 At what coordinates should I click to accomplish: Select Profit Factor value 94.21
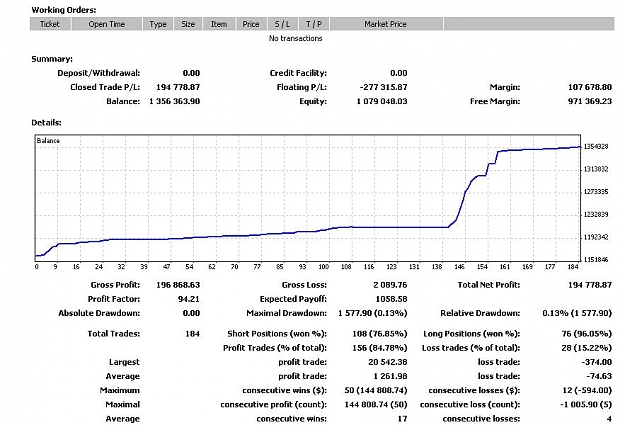189,299
